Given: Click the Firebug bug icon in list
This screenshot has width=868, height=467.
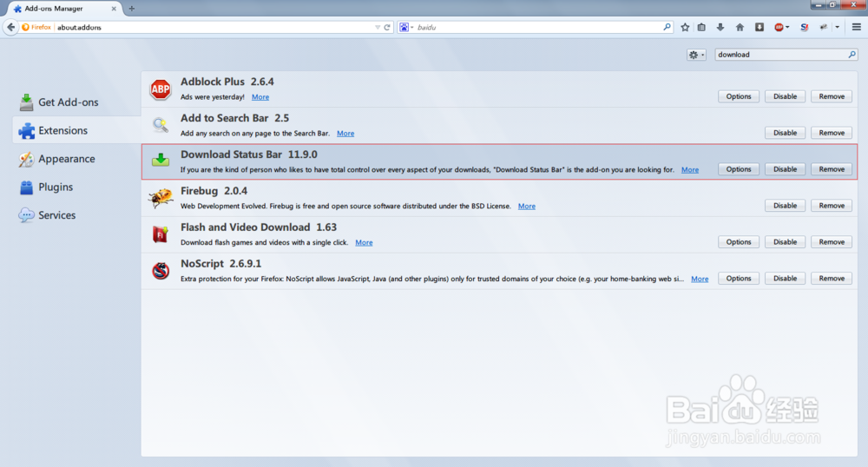Looking at the screenshot, I should (161, 198).
